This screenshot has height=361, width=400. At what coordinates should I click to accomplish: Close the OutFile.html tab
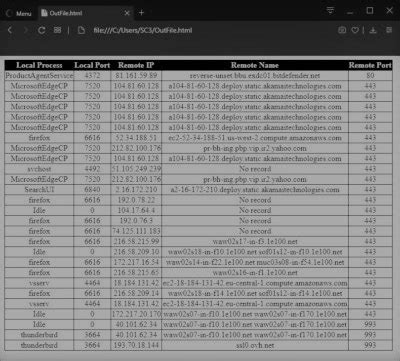[127, 13]
